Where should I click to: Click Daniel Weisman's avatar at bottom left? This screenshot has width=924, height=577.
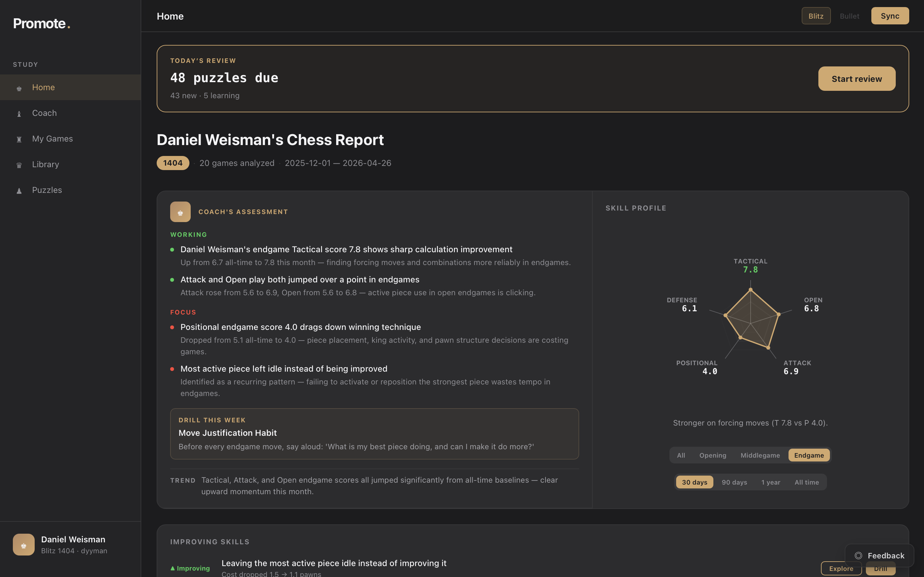click(23, 545)
